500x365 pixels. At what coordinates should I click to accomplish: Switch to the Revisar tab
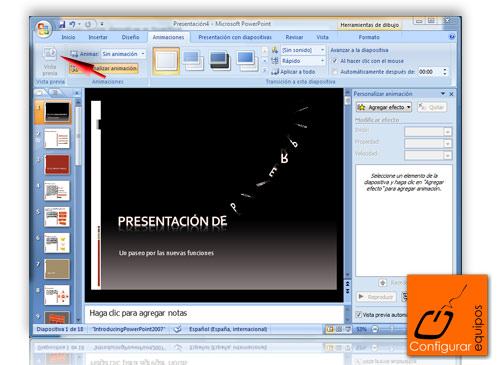(x=294, y=37)
